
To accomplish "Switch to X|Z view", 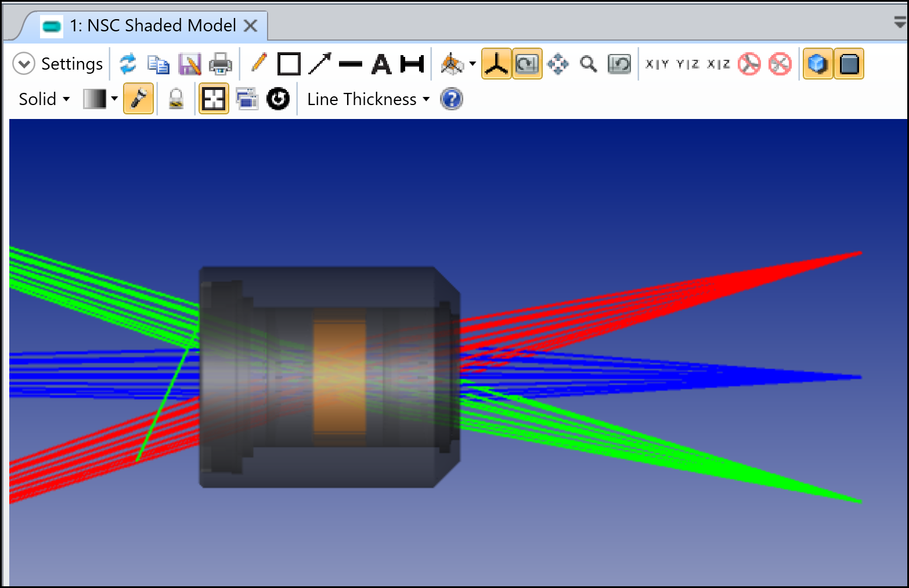I will point(719,64).
